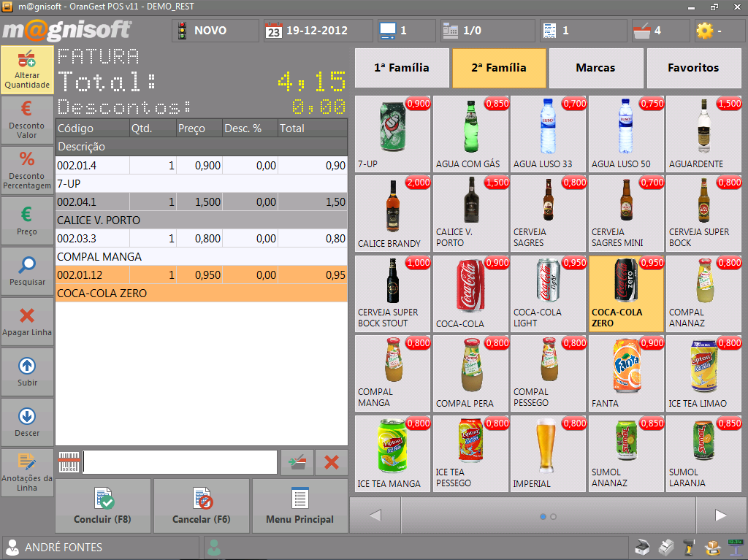This screenshot has height=560, width=748.
Task: Change item Preço with green euro
Action: [x=27, y=220]
